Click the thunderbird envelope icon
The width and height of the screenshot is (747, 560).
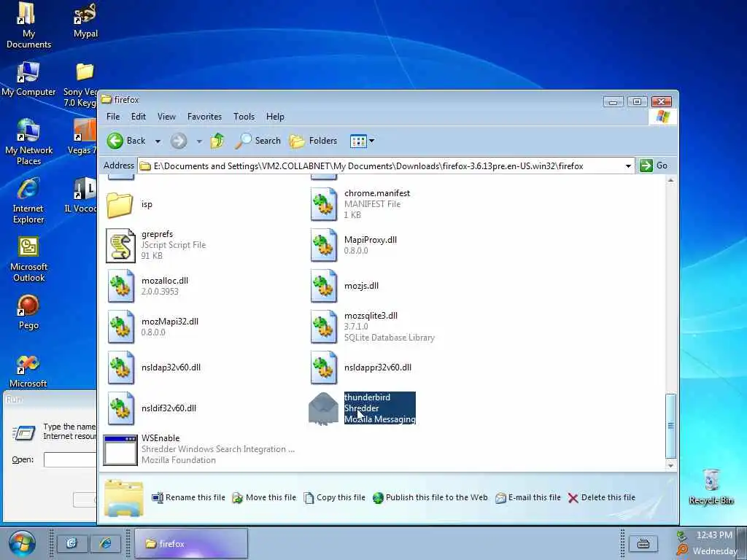point(323,408)
